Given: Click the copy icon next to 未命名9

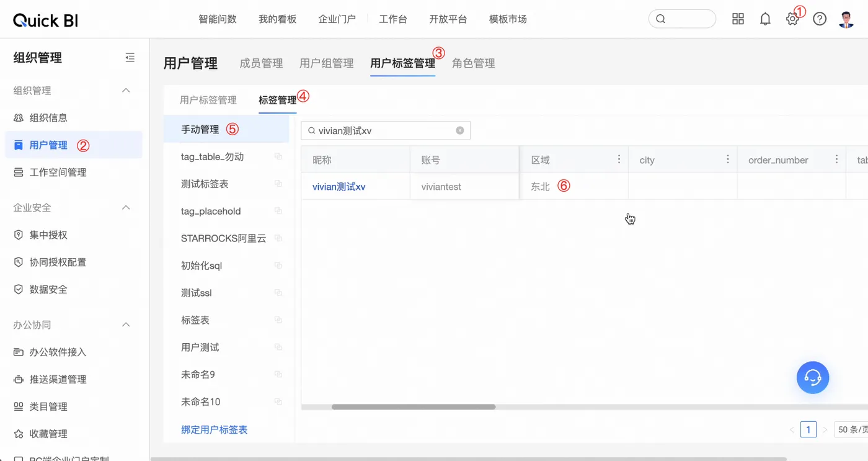Looking at the screenshot, I should 278,374.
